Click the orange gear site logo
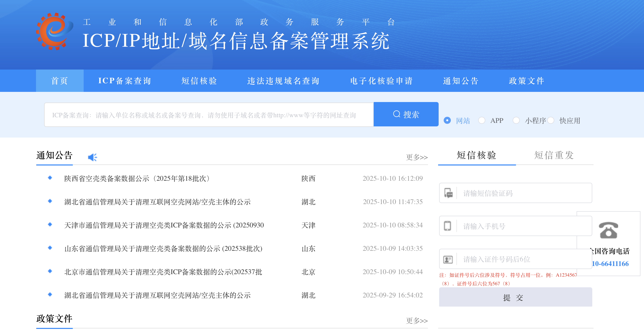This screenshot has height=334, width=644. point(54,31)
